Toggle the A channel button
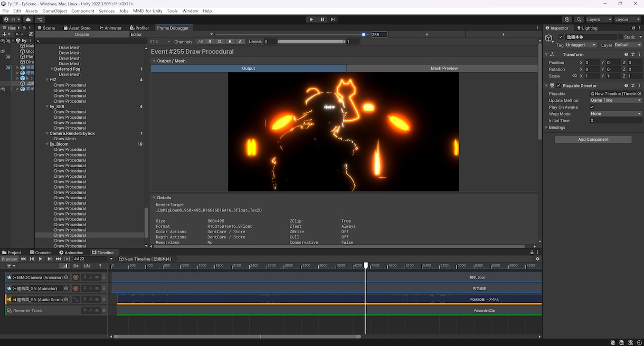Image resolution: width=644 pixels, height=346 pixels. coord(240,42)
